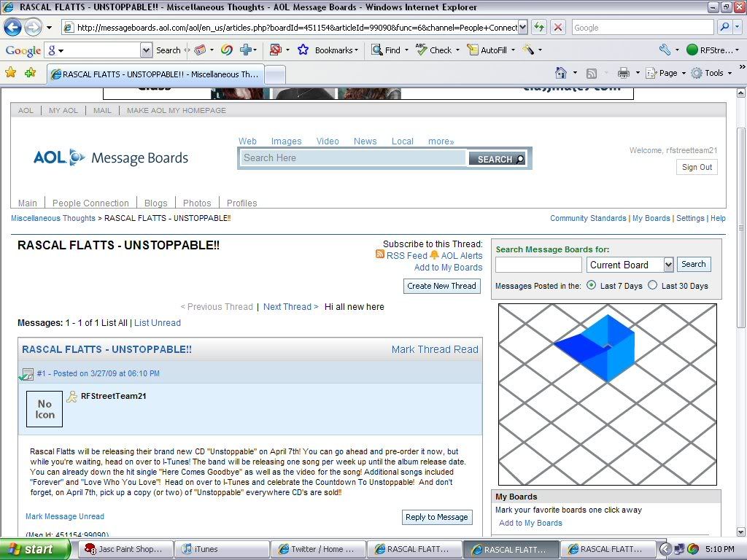747x560 pixels.
Task: Switch to the Blogs section
Action: [x=155, y=203]
